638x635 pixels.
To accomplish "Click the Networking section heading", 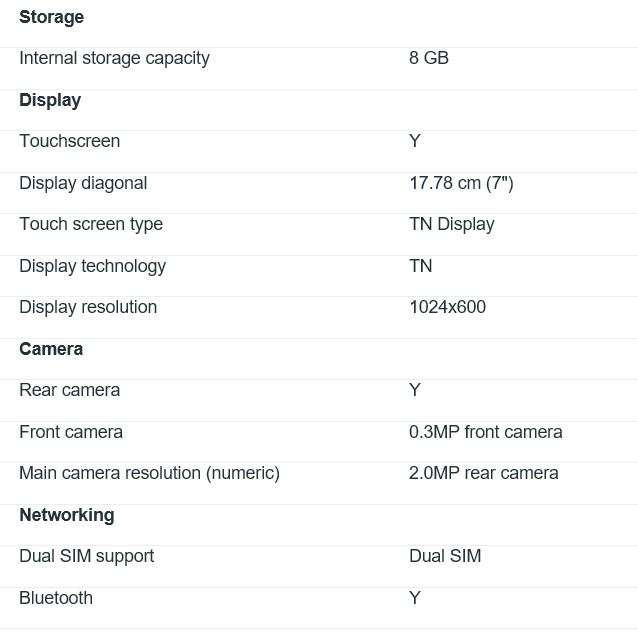I will (67, 515).
